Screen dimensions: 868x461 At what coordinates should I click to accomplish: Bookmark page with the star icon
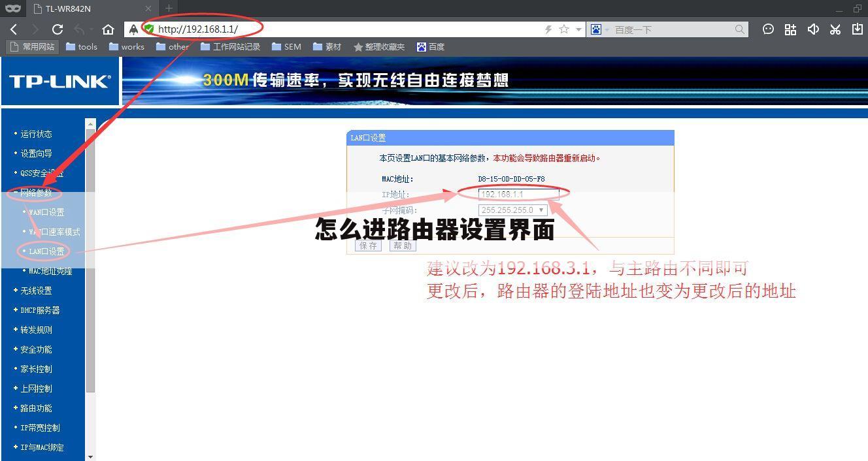[x=563, y=29]
